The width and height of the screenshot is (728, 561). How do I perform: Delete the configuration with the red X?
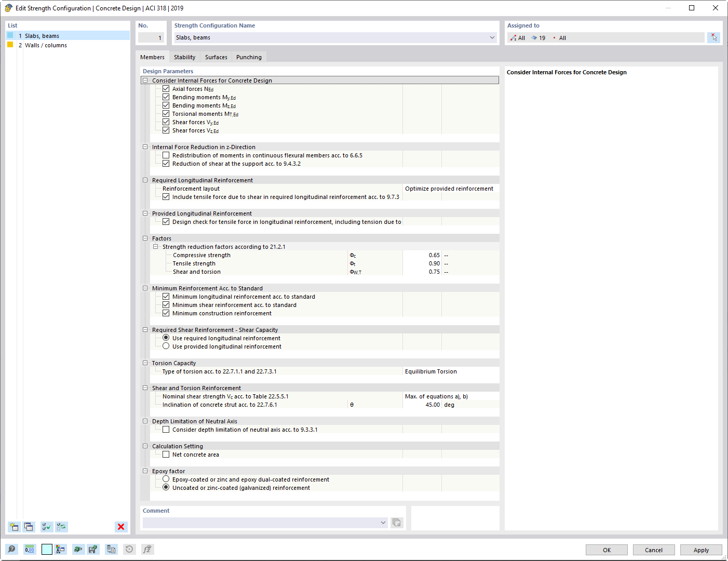point(120,527)
